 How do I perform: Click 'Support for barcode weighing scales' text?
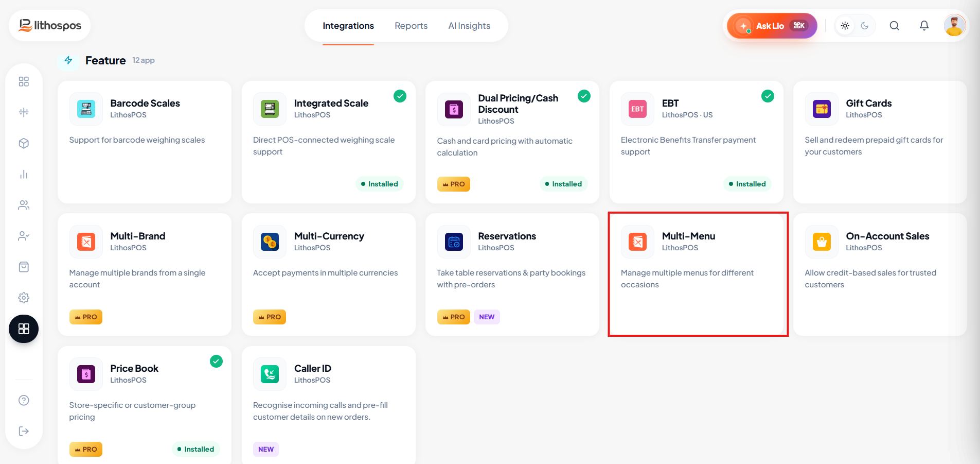[137, 140]
